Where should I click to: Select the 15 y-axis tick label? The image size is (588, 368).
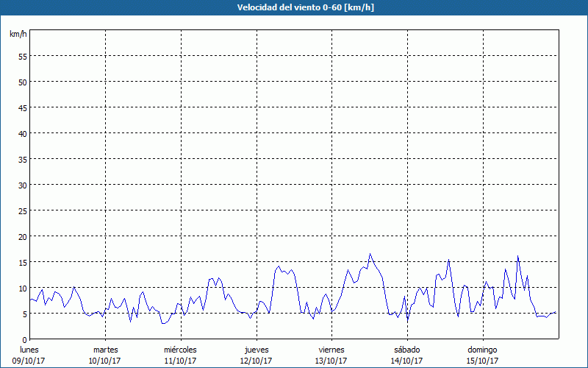22,262
